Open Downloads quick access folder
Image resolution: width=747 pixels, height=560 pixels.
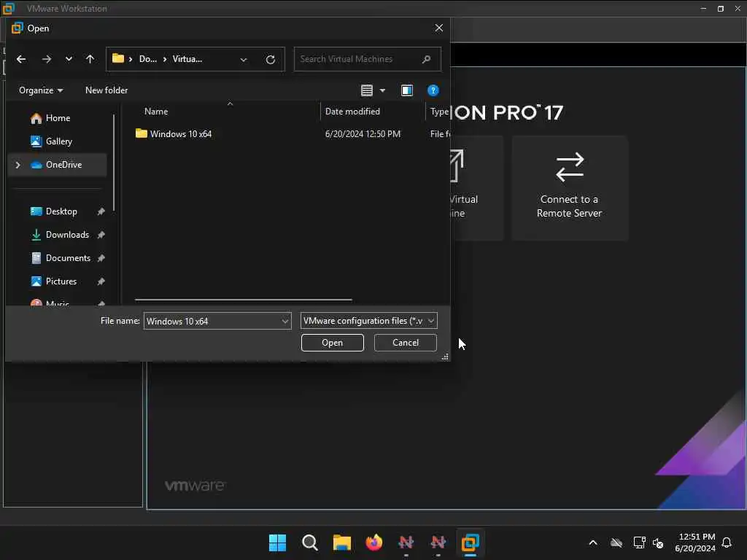[x=67, y=235]
